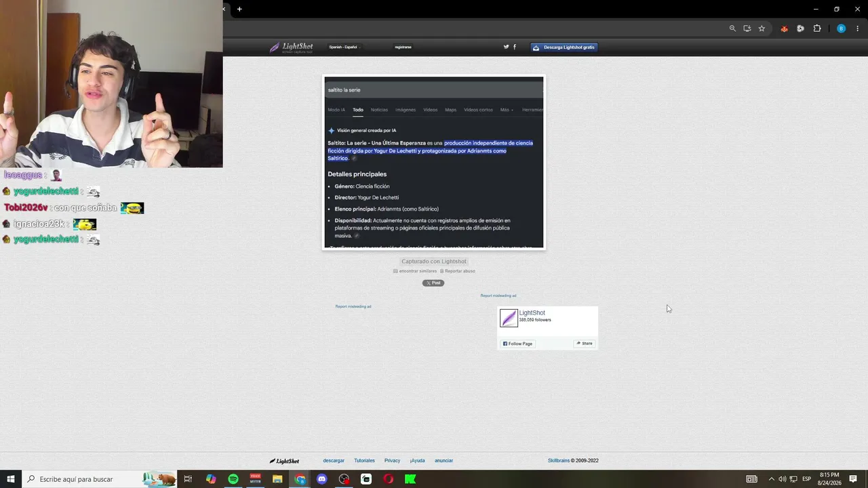Click the taskbar search box
This screenshot has height=488, width=868.
pos(100,479)
